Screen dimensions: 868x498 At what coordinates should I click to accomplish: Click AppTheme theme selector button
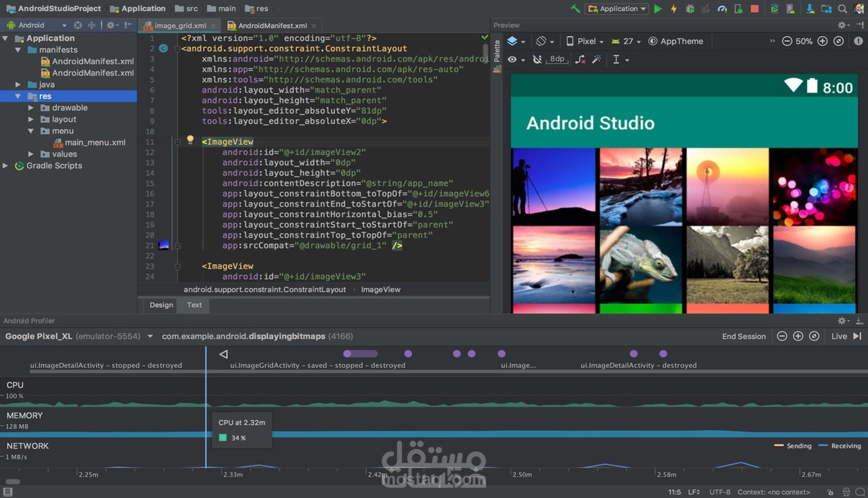click(x=675, y=41)
